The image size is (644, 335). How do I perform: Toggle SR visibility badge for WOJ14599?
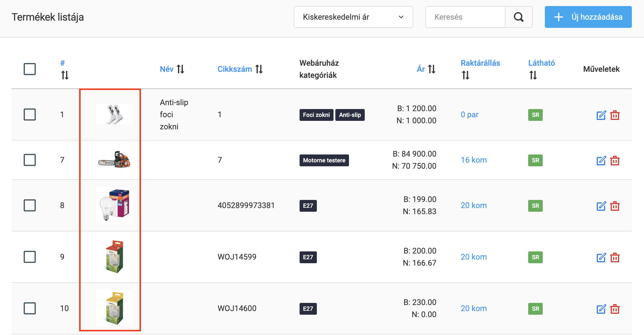coord(535,257)
